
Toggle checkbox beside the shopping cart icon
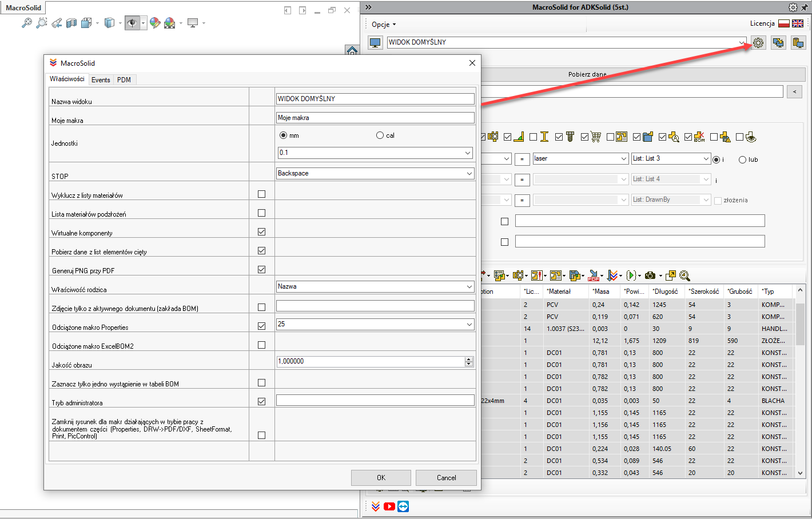(x=584, y=137)
